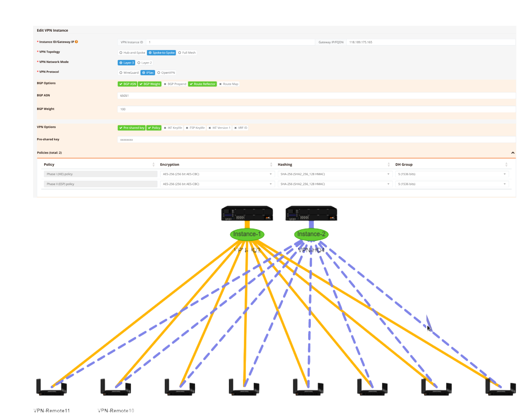Toggle the Policy VPN option

click(x=154, y=128)
